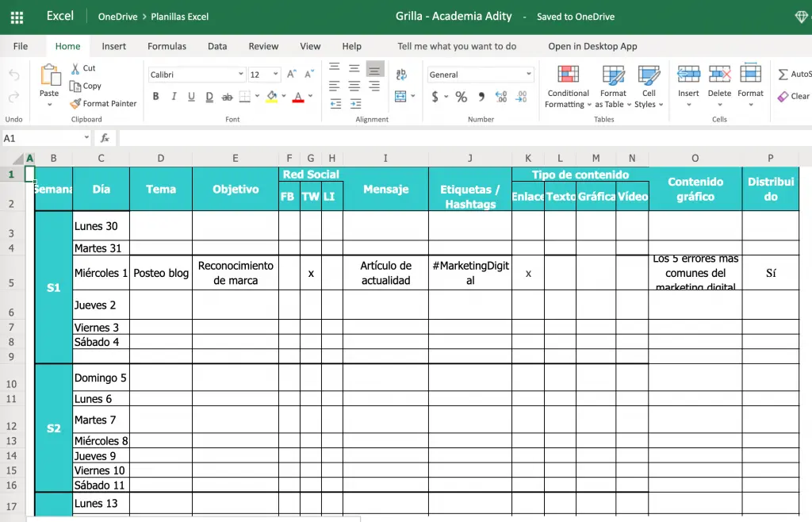Toggle Double Underline formatting
Image resolution: width=812 pixels, height=522 pixels.
click(x=209, y=96)
